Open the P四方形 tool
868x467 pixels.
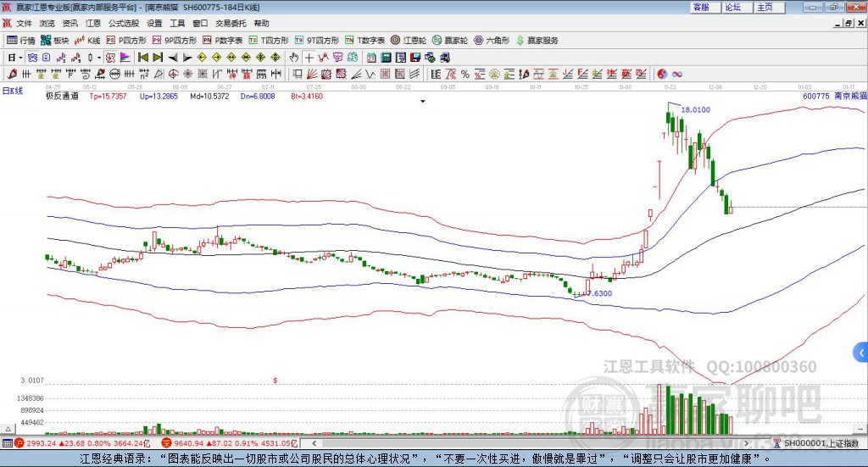coord(126,41)
